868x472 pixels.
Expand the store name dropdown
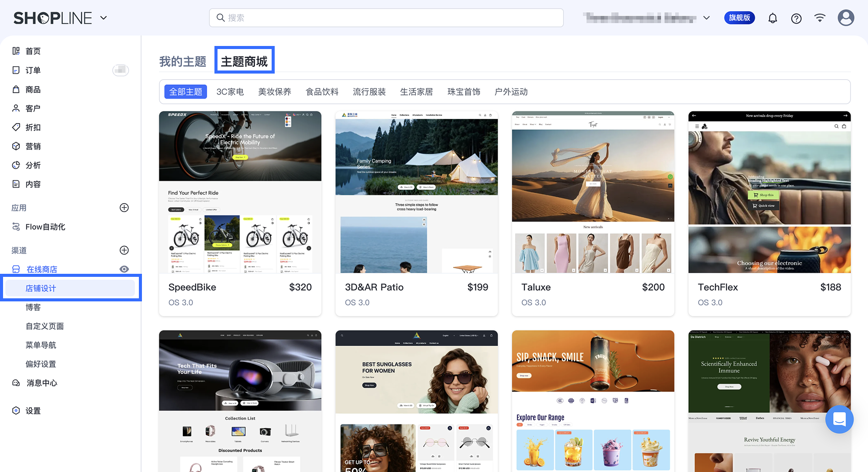[x=707, y=18]
